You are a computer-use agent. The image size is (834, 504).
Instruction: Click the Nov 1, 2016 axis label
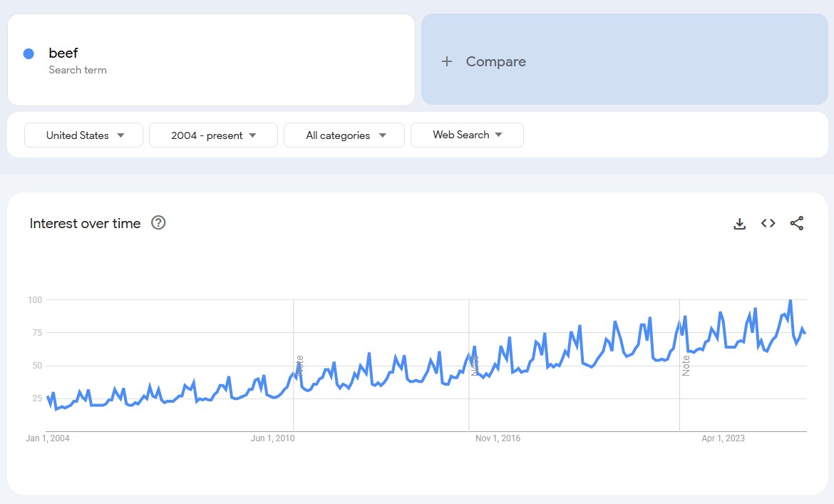(498, 438)
